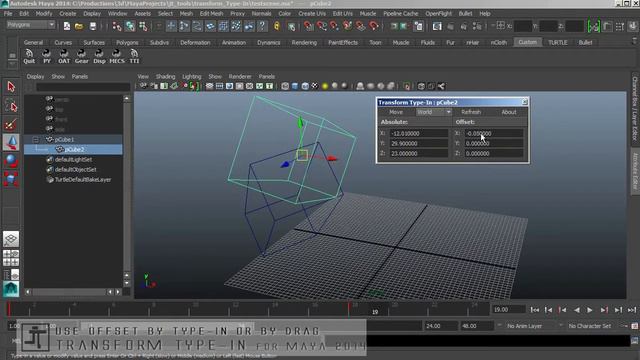Screen dimensions: 640x360
Task: Switch to the Animation shelf tab
Action: click(234, 42)
